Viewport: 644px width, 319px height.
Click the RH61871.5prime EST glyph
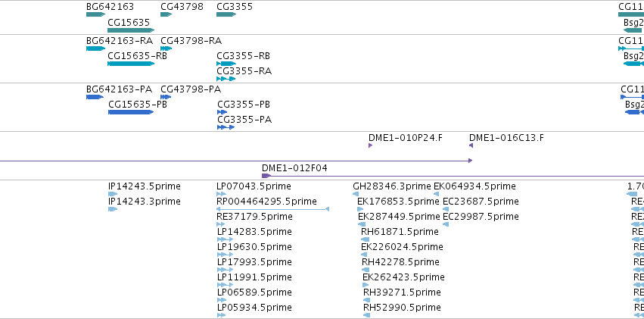(365, 239)
